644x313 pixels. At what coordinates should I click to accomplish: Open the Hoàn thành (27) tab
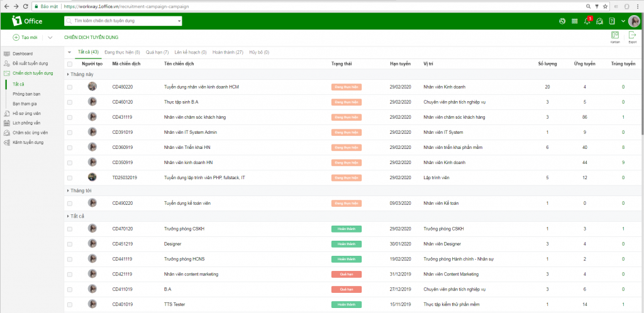[x=228, y=52]
